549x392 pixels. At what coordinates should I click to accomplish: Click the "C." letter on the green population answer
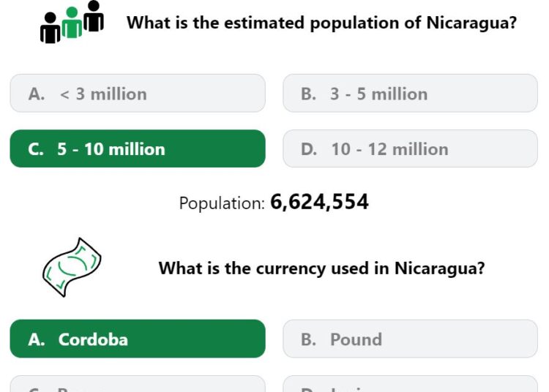tap(36, 149)
